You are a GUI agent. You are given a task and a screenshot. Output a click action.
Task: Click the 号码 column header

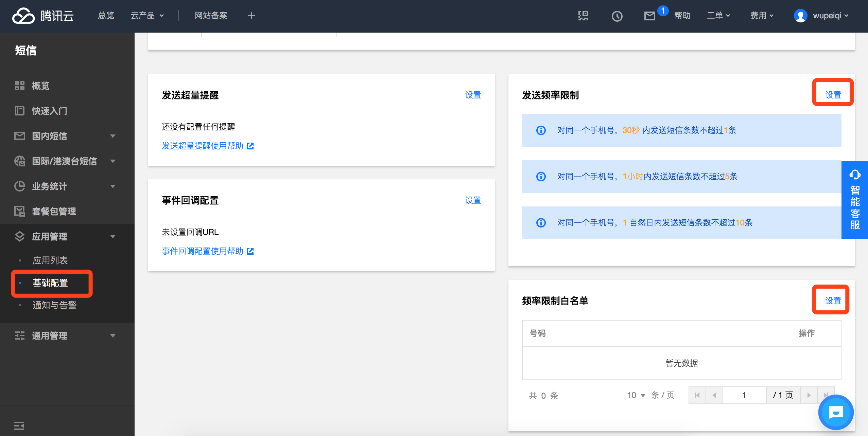[538, 333]
